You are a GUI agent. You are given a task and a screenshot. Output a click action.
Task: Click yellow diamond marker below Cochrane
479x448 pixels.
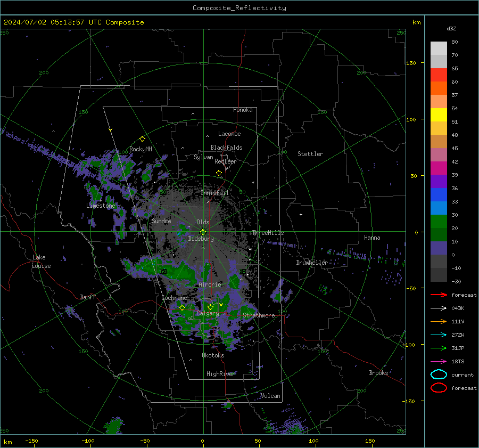pyautogui.click(x=182, y=307)
